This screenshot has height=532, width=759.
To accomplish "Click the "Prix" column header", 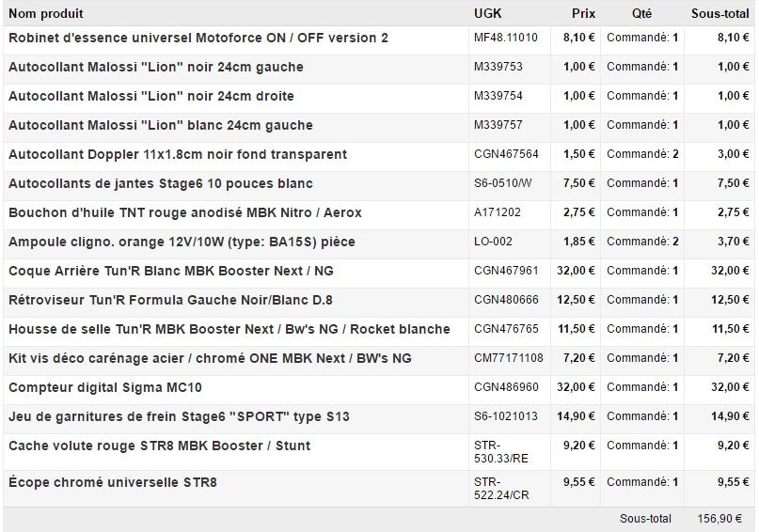I will 583,13.
